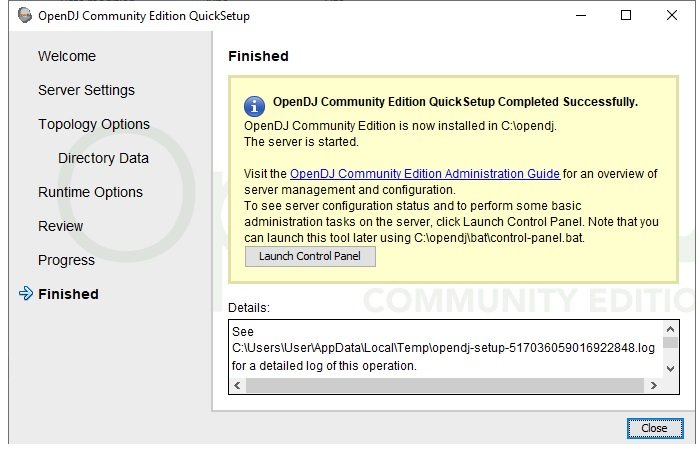Viewport: 700px width, 450px height.
Task: Click the OpenDJ icon in the title bar
Action: pos(24,16)
